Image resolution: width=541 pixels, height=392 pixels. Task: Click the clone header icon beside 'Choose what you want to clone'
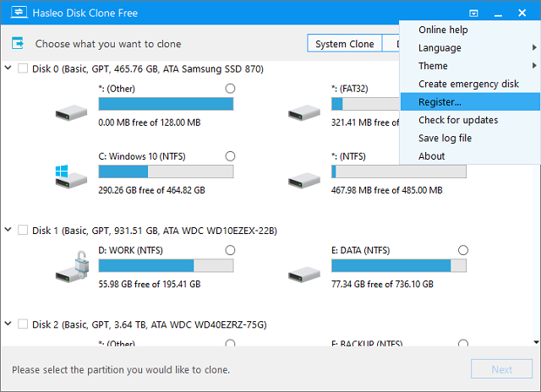(x=19, y=44)
